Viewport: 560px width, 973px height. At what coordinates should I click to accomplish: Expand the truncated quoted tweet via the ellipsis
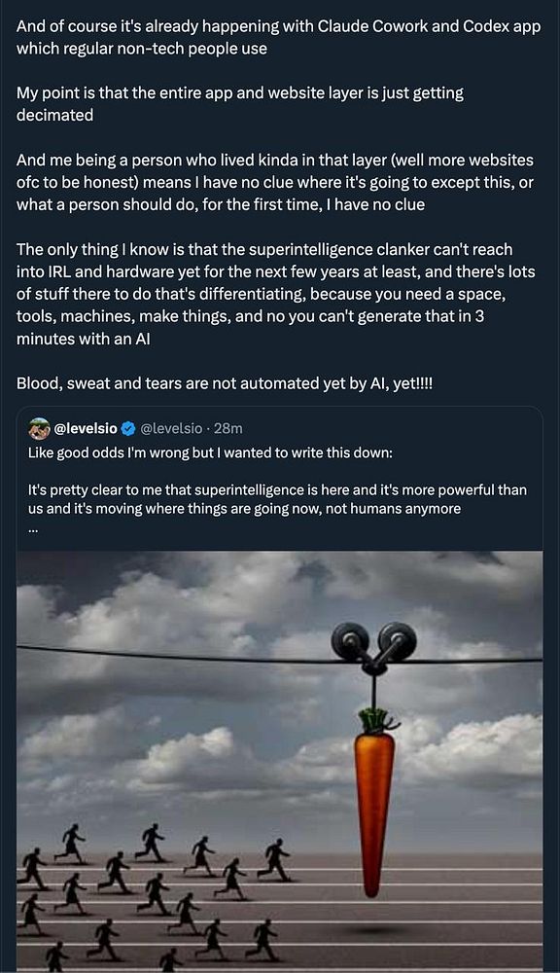[x=33, y=529]
